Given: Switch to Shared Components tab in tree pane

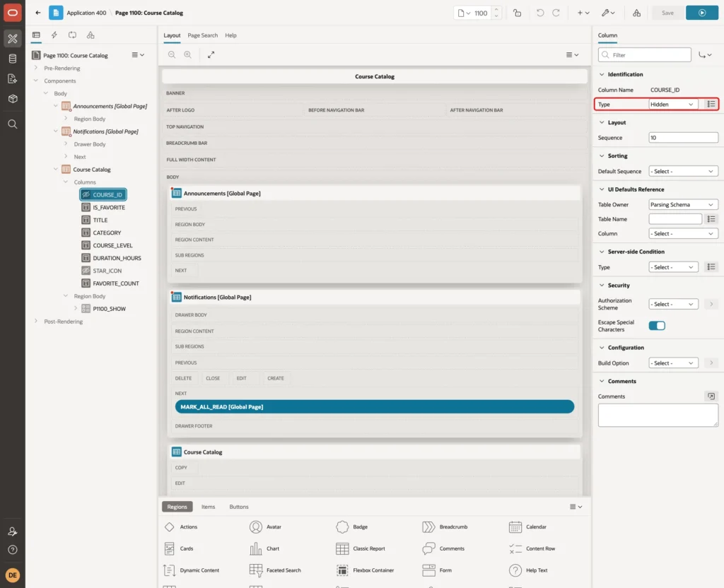Looking at the screenshot, I should click(x=90, y=35).
